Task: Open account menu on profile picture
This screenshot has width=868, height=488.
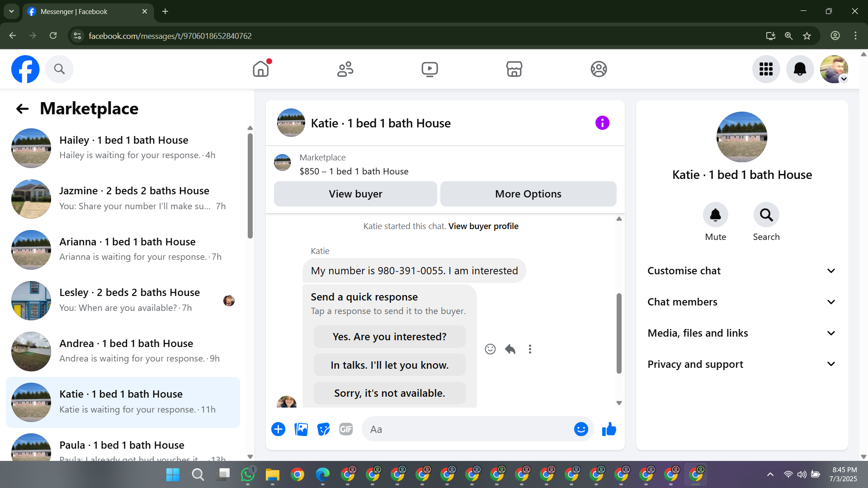Action: (x=834, y=69)
